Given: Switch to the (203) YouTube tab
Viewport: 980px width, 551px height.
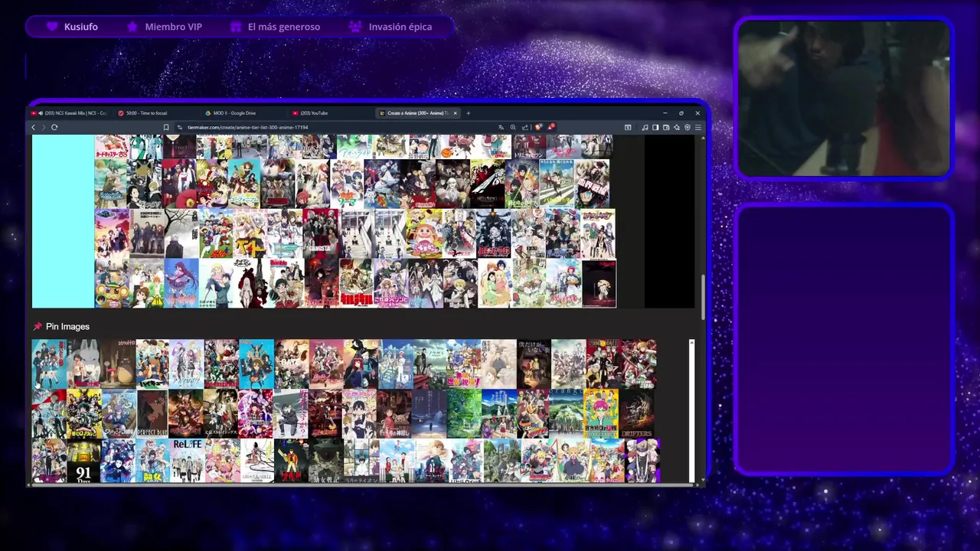Looking at the screenshot, I should [329, 113].
